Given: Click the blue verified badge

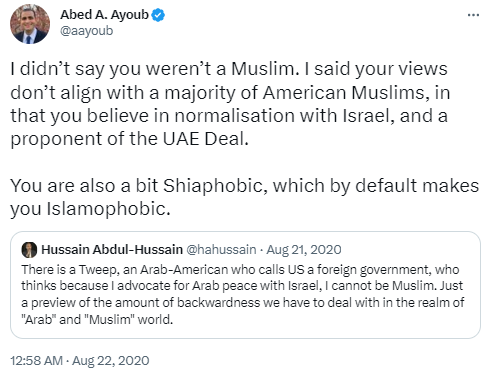Looking at the screenshot, I should [158, 15].
